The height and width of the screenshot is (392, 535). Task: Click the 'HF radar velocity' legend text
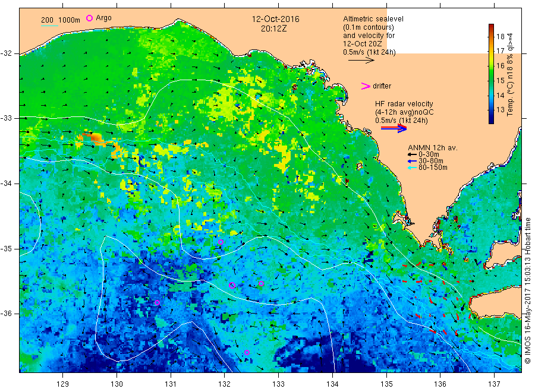(x=404, y=103)
